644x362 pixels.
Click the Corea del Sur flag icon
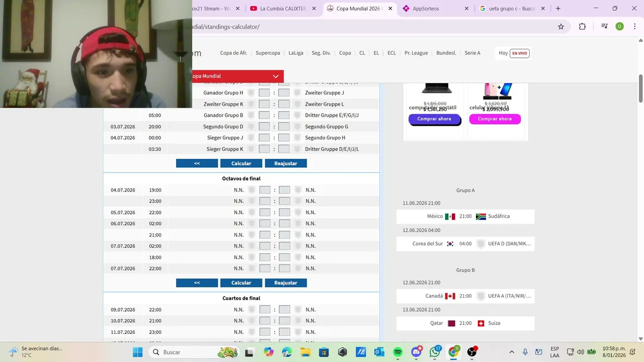point(450,244)
